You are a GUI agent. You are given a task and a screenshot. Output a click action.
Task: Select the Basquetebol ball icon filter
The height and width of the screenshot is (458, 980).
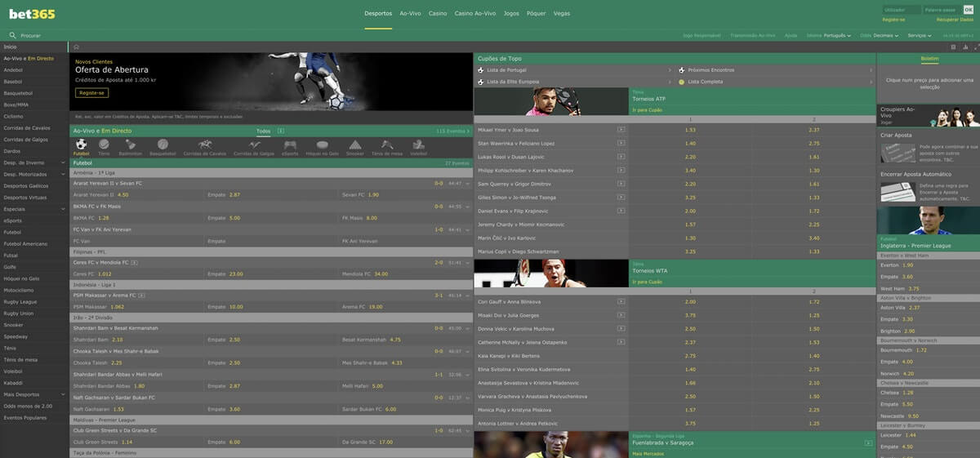pyautogui.click(x=163, y=145)
